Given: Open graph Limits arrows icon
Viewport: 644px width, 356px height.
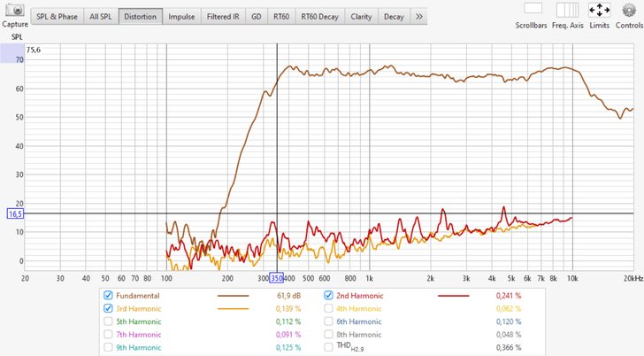Looking at the screenshot, I should 599,10.
